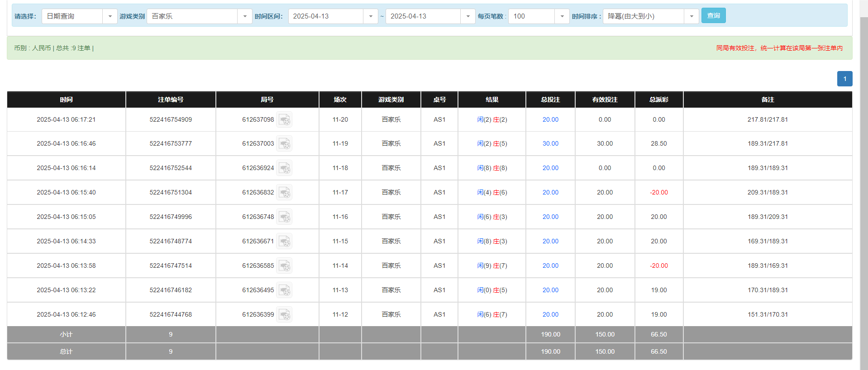This screenshot has height=370, width=868.
Task: Open the start date 2025-04-13 picker
Action: [333, 16]
